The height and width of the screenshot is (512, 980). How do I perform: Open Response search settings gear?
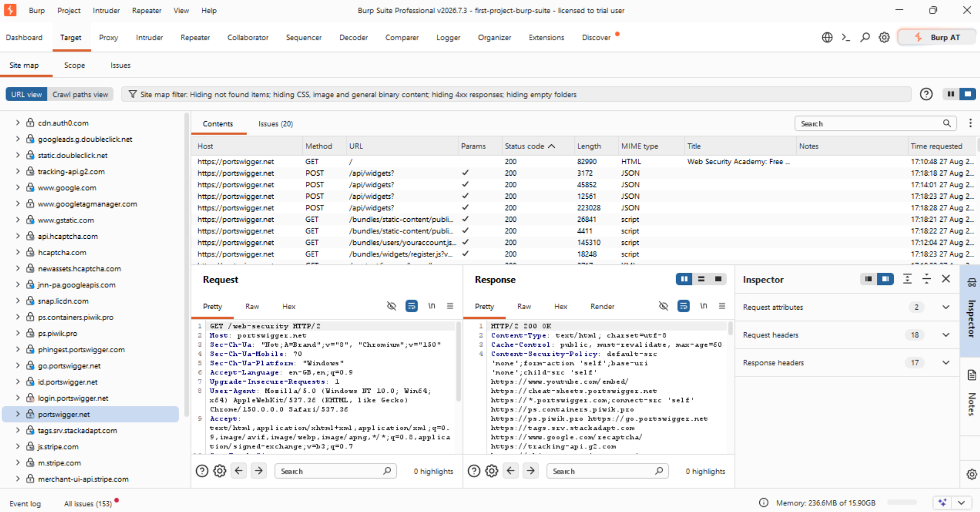492,471
